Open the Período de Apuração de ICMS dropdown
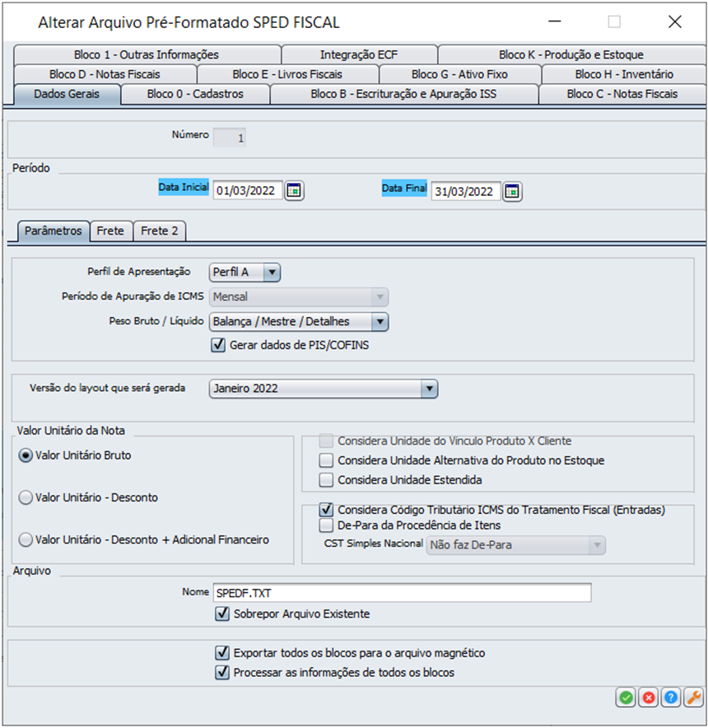 point(299,296)
